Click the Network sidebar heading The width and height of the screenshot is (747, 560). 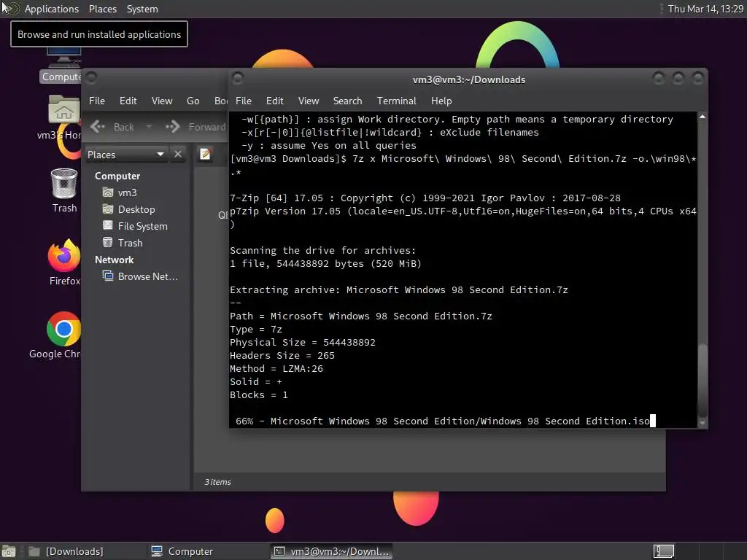[115, 260]
